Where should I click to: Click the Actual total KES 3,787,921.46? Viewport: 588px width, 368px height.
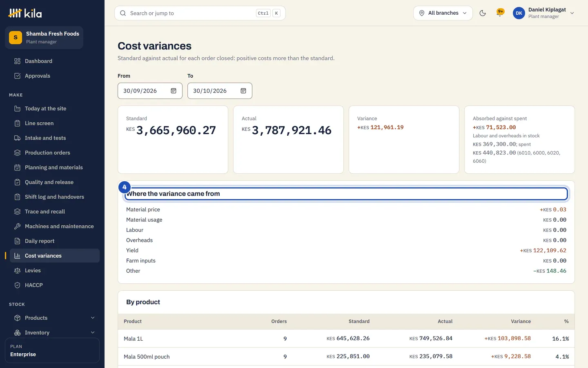click(287, 130)
